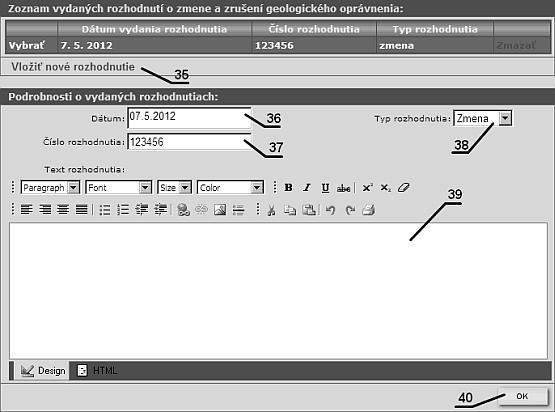The height and width of the screenshot is (412, 555).
Task: Insert a bulleted list
Action: click(x=105, y=210)
